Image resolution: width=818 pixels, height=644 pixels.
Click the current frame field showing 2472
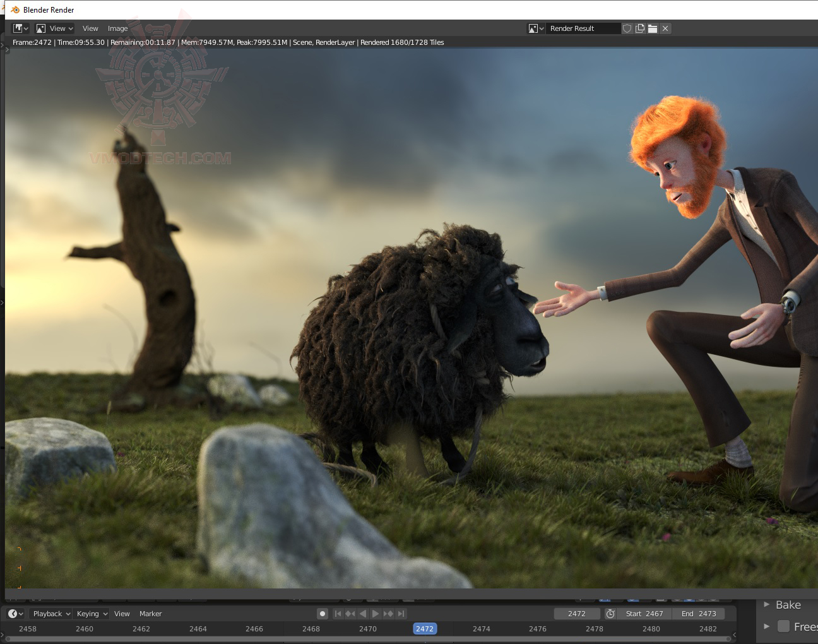(577, 614)
